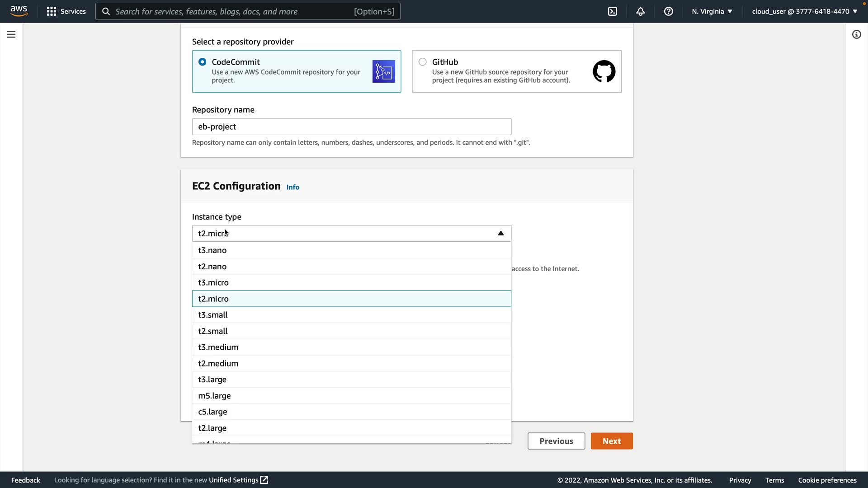Open the info panel icon at right
The height and width of the screenshot is (488, 868).
click(856, 34)
